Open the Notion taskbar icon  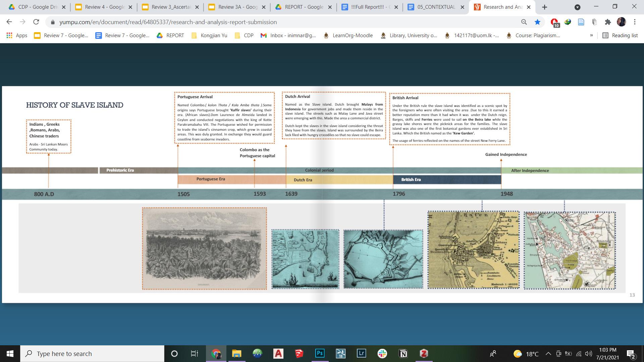[x=403, y=353]
